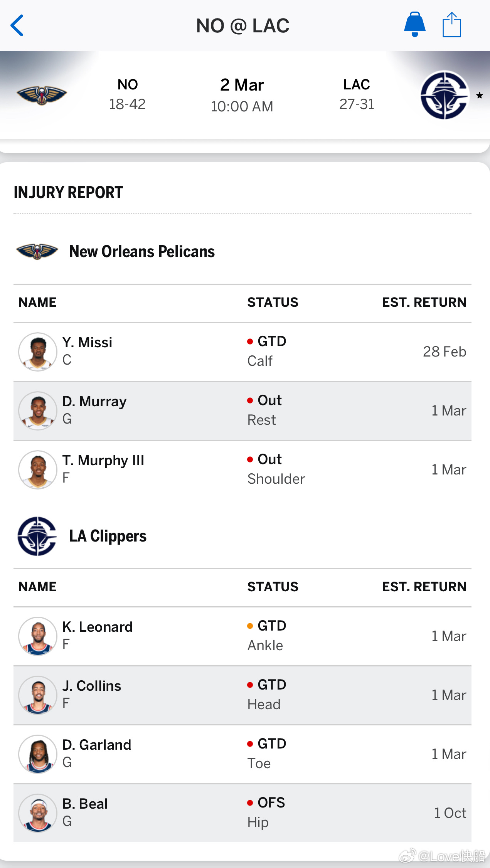Select B. Beal player name

pos(85,804)
